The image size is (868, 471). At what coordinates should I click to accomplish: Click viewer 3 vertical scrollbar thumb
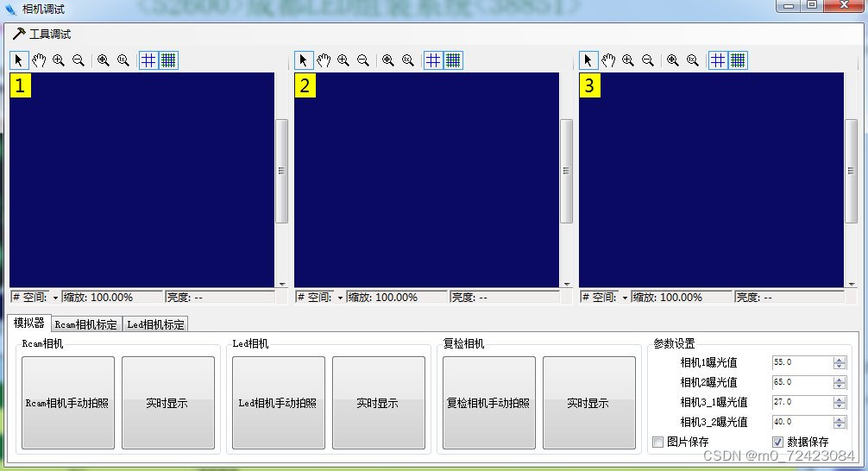pyautogui.click(x=851, y=171)
